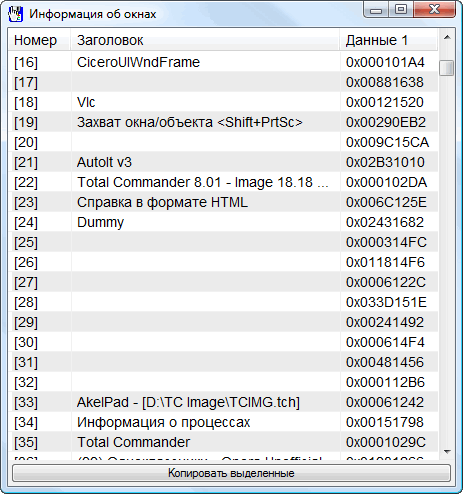Select the Справка в формате HTML row
This screenshot has width=463, height=494.
tap(223, 202)
